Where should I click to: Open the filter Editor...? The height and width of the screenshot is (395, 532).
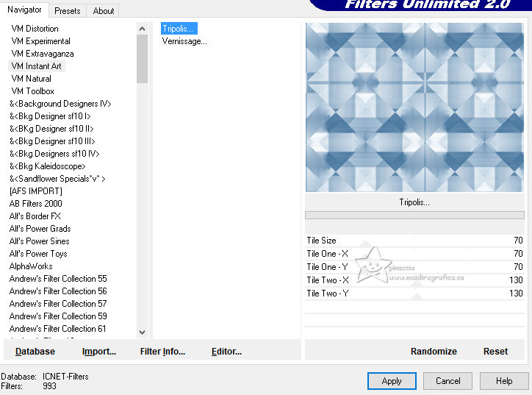pos(226,351)
